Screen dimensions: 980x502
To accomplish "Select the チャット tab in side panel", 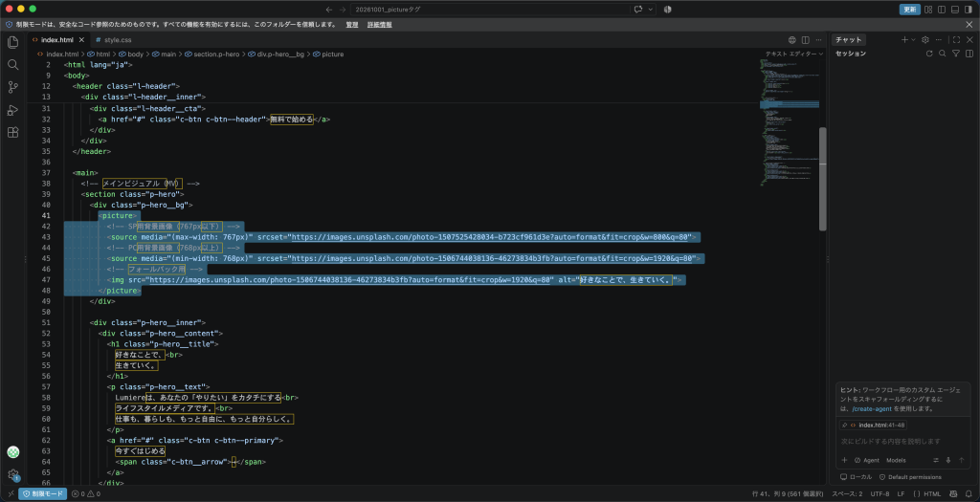I will coord(848,39).
